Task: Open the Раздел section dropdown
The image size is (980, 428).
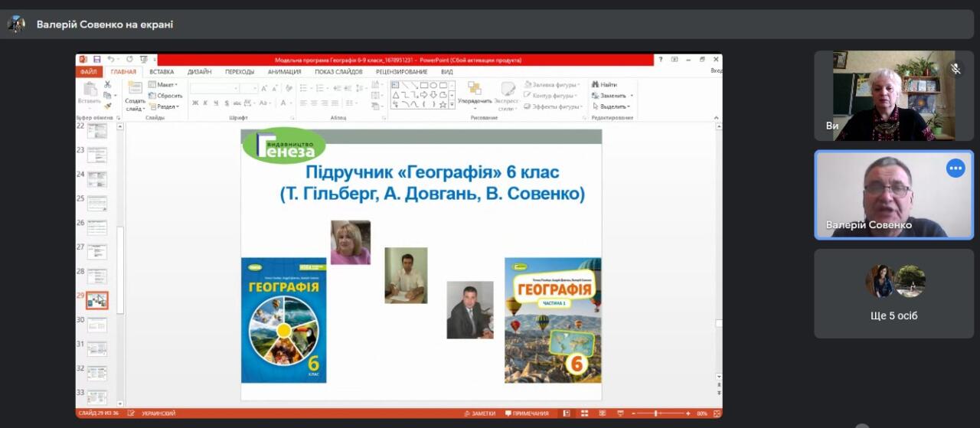Action: (164, 106)
